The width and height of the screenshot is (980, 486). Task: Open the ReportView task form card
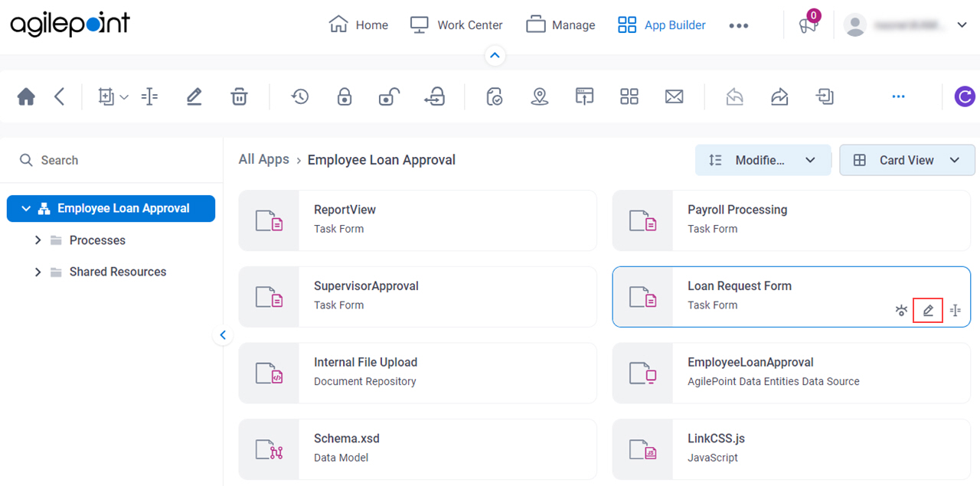point(417,220)
